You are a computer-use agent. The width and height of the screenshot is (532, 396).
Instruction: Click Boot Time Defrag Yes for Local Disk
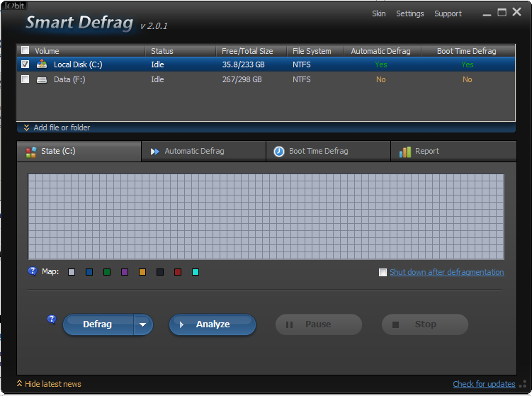(x=468, y=64)
